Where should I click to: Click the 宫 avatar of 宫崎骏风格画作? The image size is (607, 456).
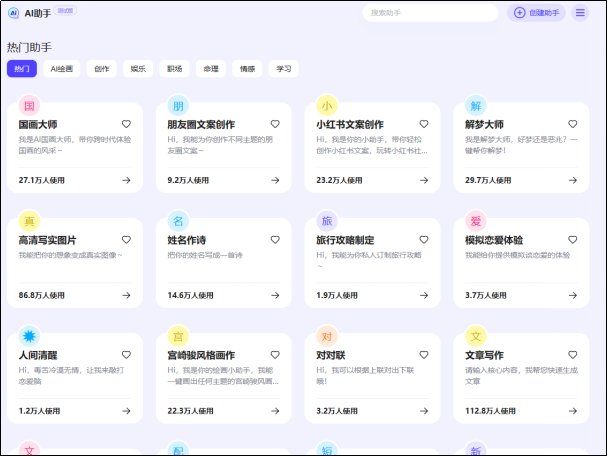178,336
